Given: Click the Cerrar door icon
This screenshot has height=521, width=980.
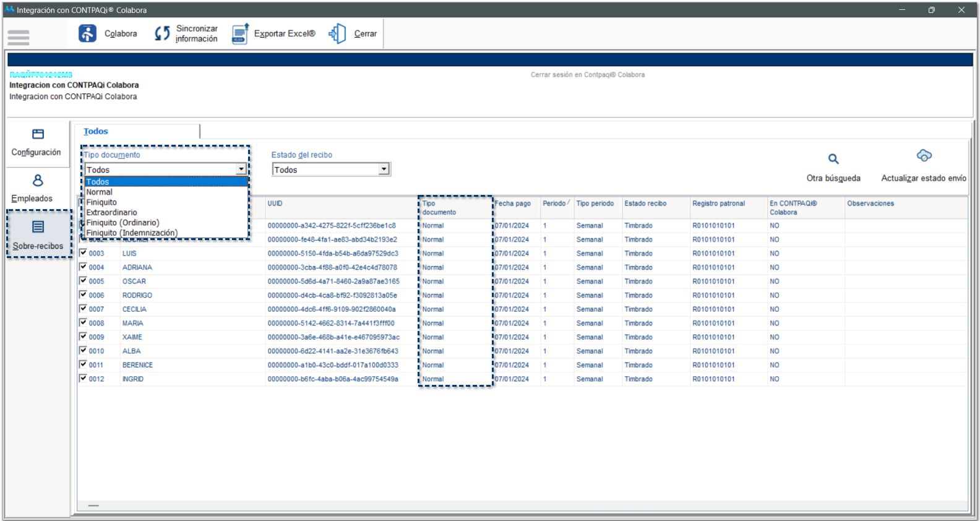Looking at the screenshot, I should (338, 33).
